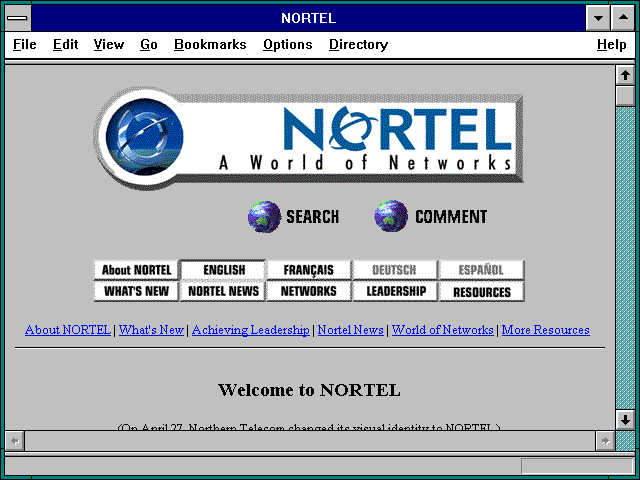Viewport: 640px width, 480px height.
Task: Click the RESOURCES image button
Action: click(x=482, y=292)
